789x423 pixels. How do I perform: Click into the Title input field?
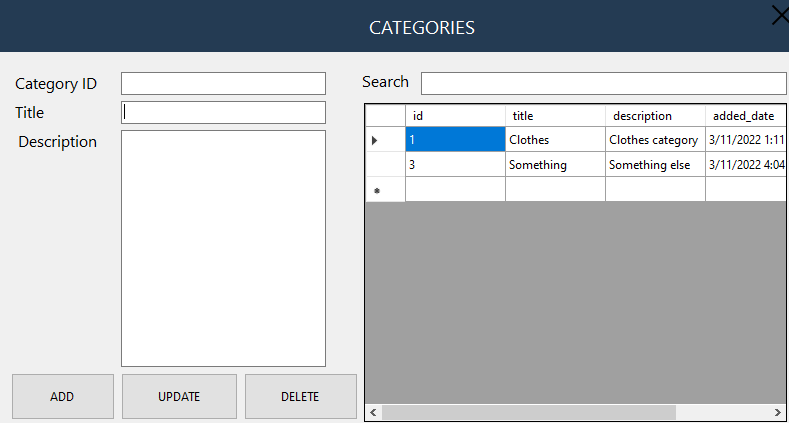223,112
